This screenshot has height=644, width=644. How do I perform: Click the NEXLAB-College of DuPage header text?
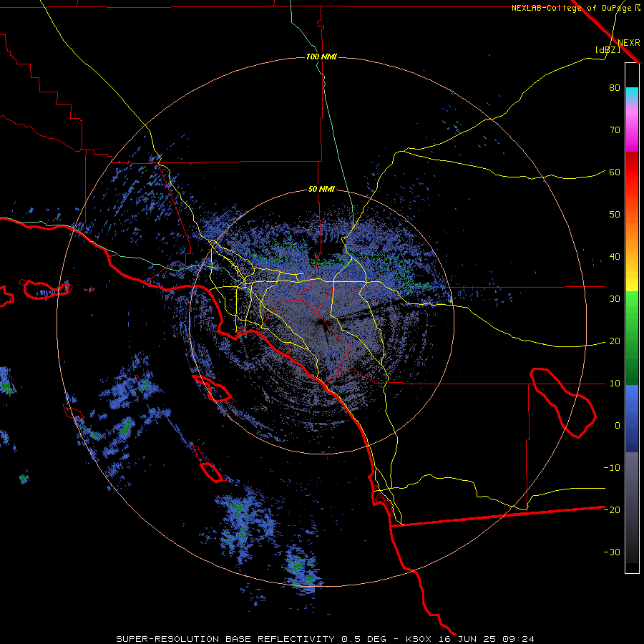tap(572, 8)
